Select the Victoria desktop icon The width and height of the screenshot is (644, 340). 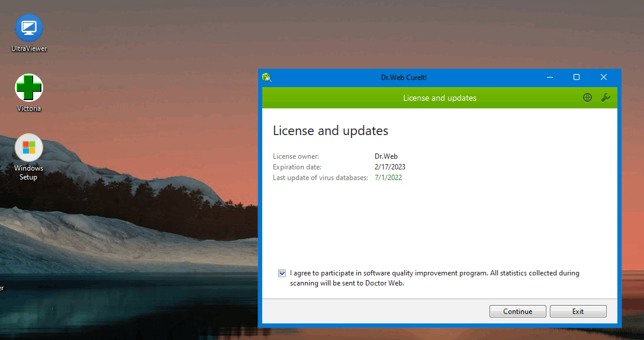pos(29,94)
